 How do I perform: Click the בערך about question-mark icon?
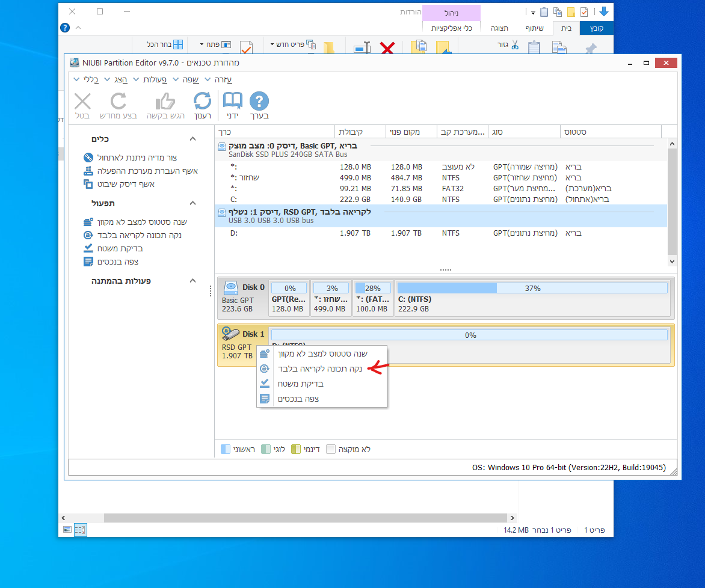click(x=259, y=101)
